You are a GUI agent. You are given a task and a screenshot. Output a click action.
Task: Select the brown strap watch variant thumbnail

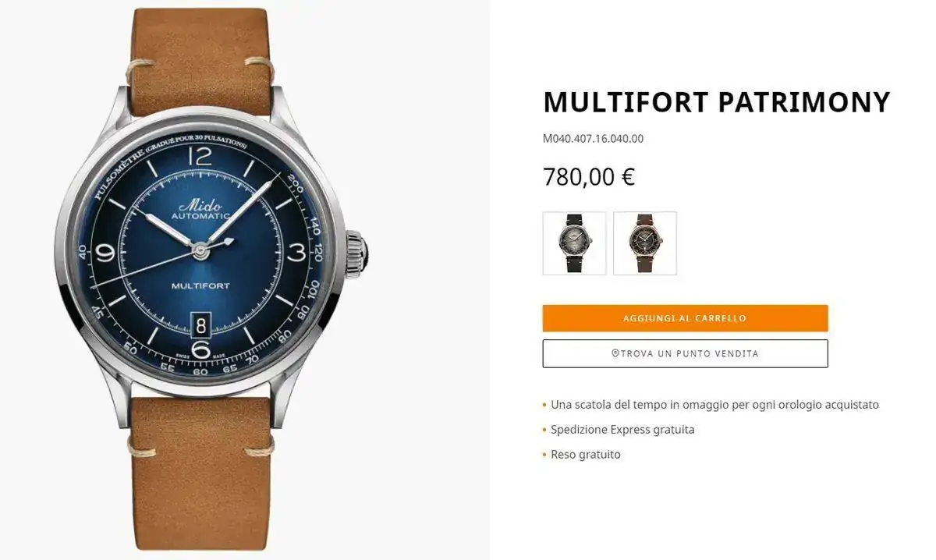(645, 243)
